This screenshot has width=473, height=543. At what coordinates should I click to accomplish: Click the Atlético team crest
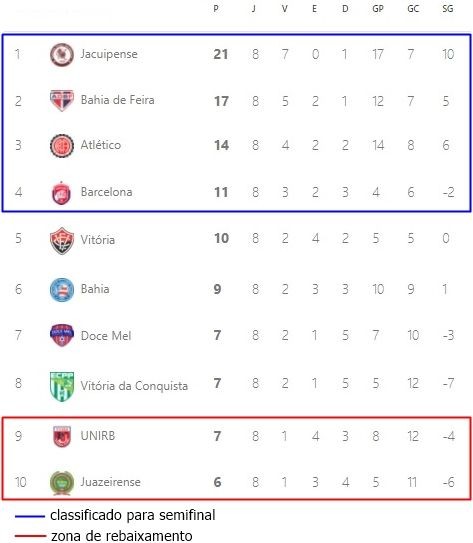pos(62,145)
